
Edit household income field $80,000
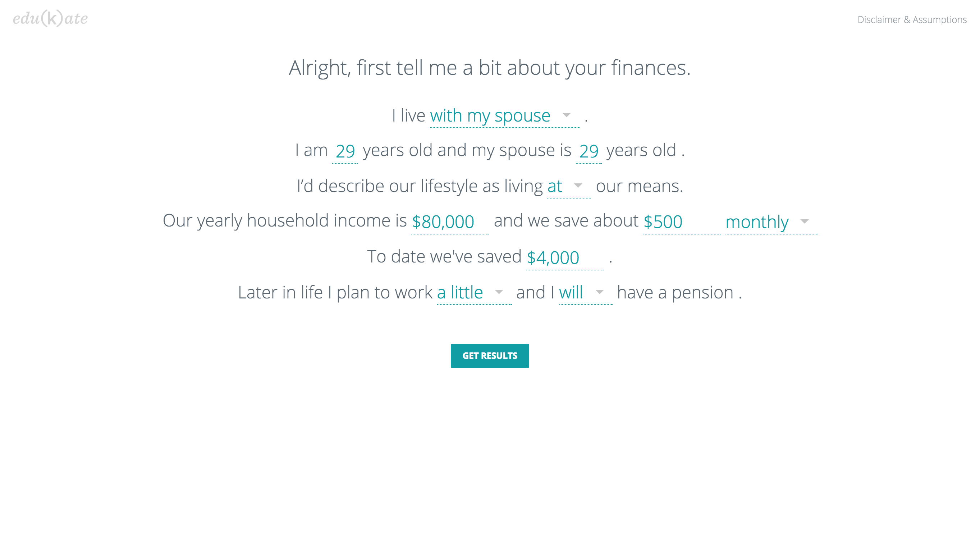pos(449,222)
